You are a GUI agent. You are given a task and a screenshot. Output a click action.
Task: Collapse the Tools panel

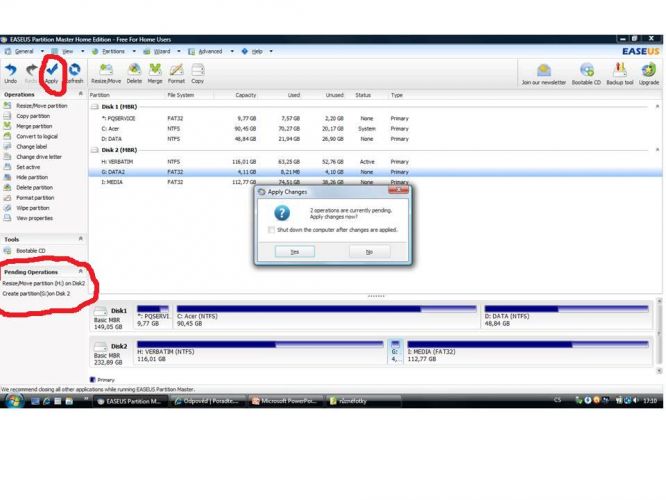(x=81, y=239)
